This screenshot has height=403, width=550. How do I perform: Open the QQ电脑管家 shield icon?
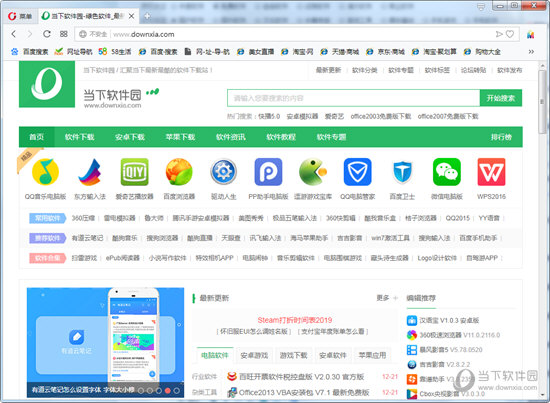[x=357, y=172]
